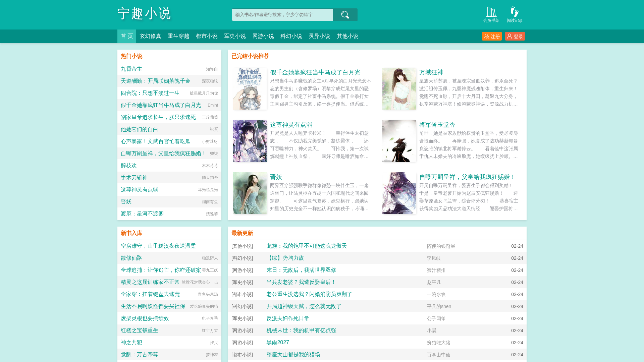Image resolution: width=644 pixels, height=362 pixels.
Task: Open 四合院:只想平淡过一生
Action: click(150, 93)
